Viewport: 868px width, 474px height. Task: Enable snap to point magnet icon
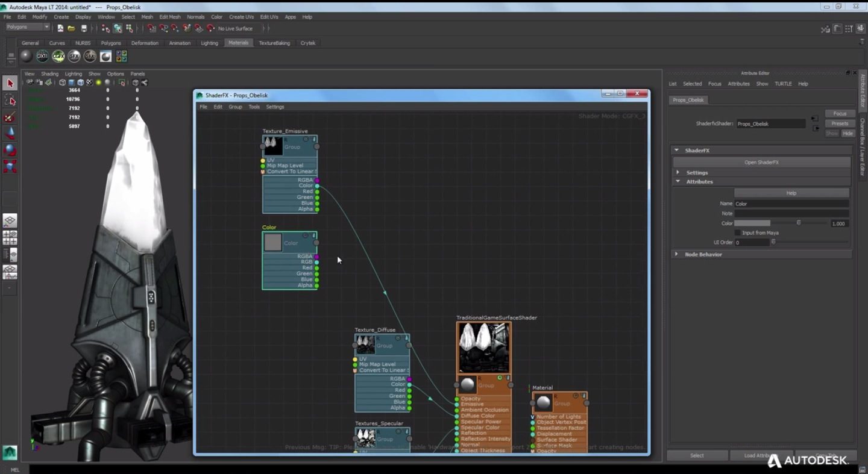(175, 28)
